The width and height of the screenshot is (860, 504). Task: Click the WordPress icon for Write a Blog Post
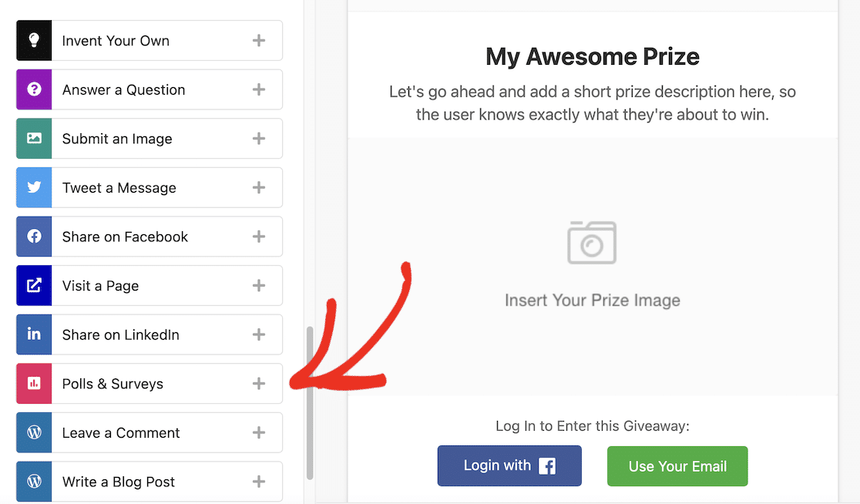pos(34,482)
